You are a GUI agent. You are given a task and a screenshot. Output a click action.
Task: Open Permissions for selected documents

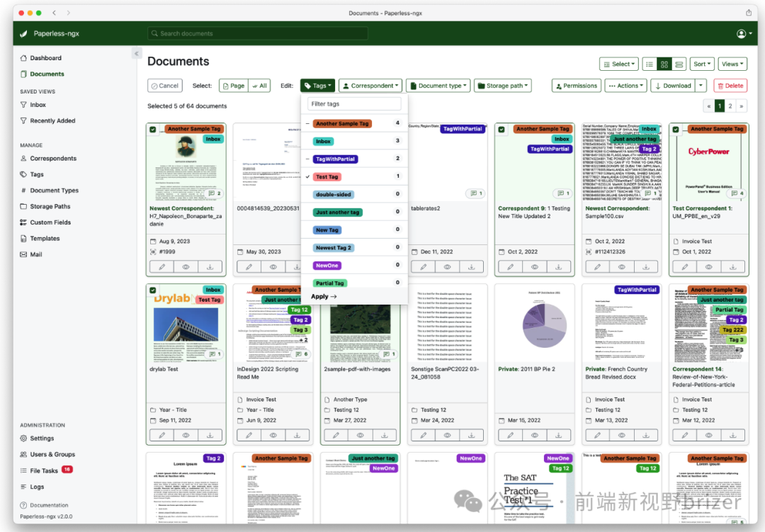tap(576, 86)
